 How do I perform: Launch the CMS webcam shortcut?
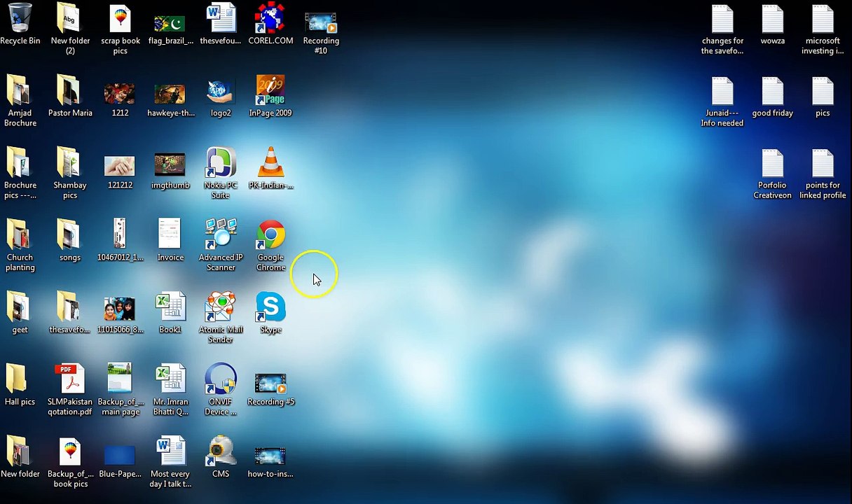pos(220,451)
